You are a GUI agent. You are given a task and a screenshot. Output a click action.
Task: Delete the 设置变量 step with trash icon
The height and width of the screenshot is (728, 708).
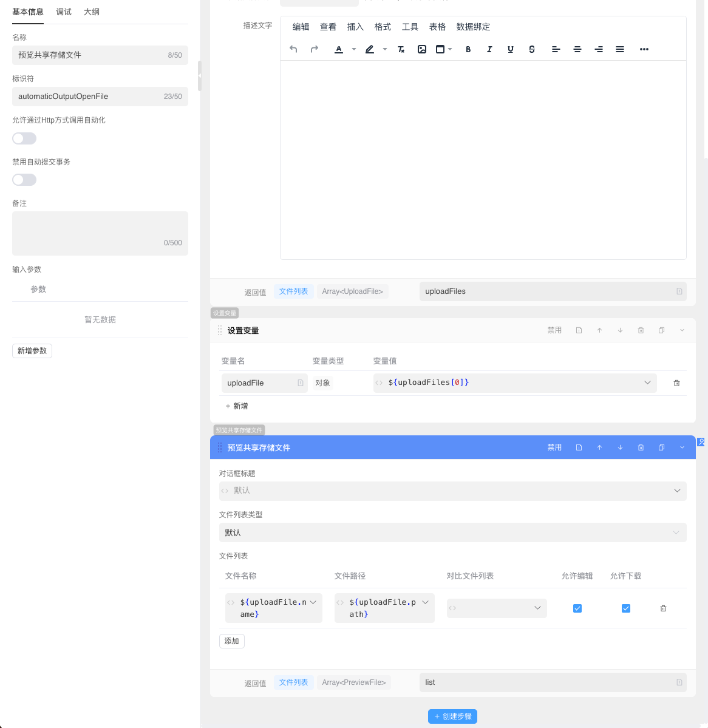641,330
